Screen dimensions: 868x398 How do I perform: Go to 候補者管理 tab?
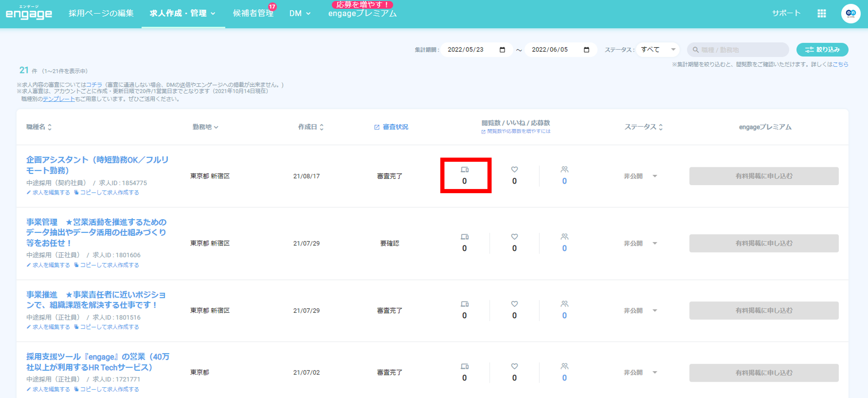tap(253, 13)
